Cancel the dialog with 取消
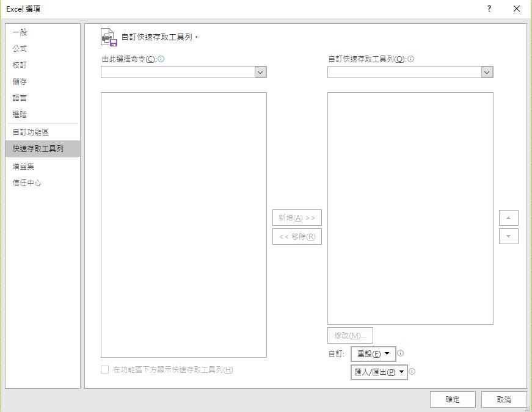The height and width of the screenshot is (412, 532). (x=504, y=399)
